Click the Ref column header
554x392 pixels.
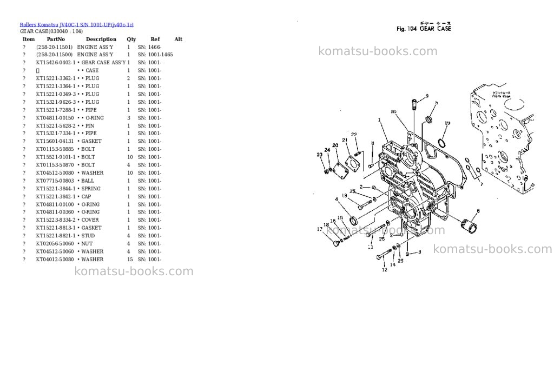pos(155,39)
